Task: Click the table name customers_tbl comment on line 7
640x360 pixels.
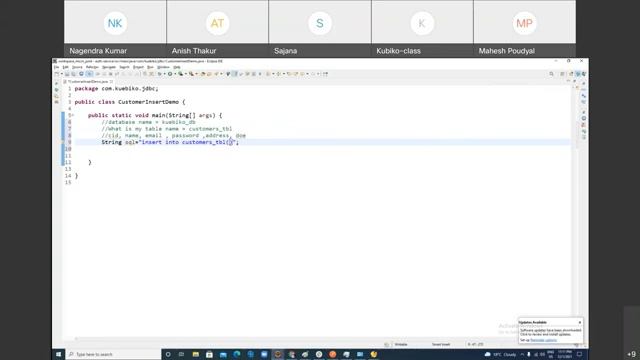Action: point(167,129)
